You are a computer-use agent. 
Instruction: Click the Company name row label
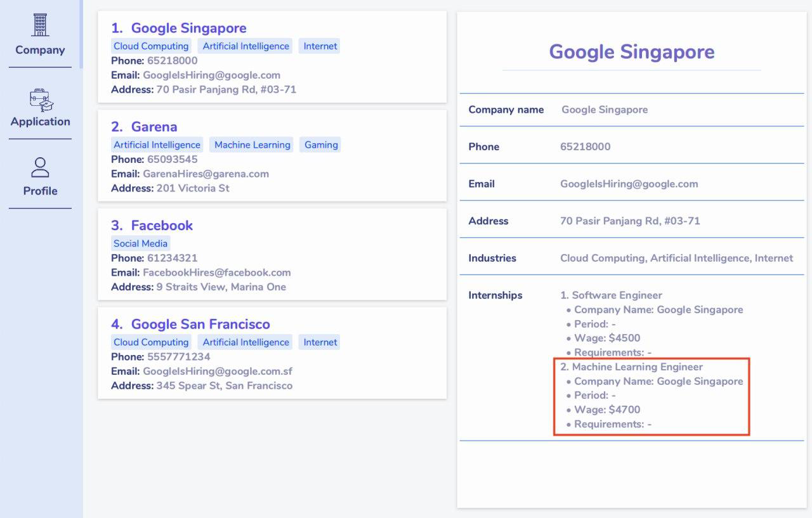pos(506,110)
